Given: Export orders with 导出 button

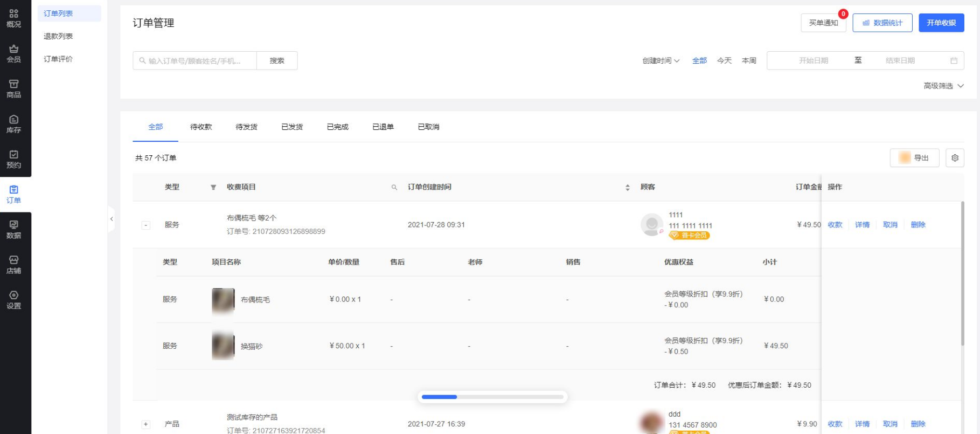Looking at the screenshot, I should tap(914, 158).
